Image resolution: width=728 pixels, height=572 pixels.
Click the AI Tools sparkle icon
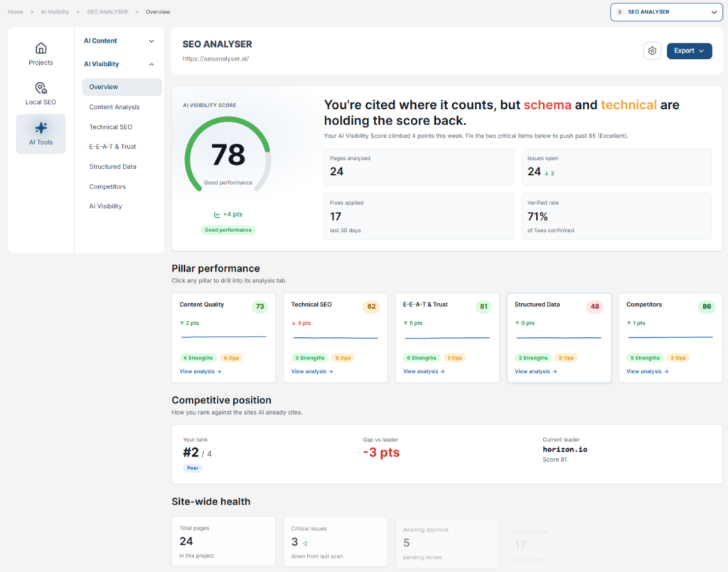pos(41,128)
